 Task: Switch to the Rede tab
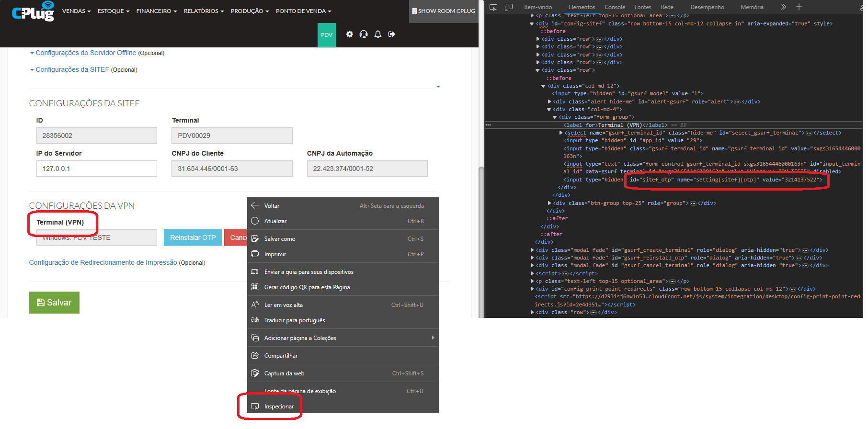click(667, 7)
